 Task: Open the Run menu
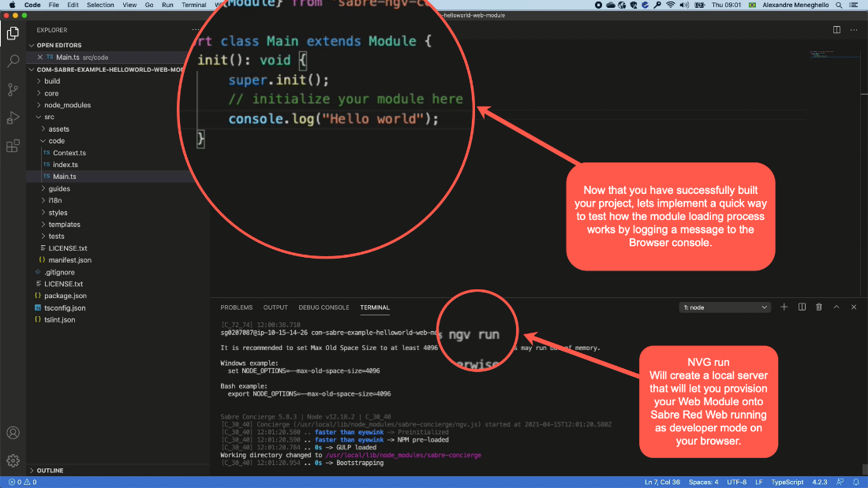pyautogui.click(x=167, y=5)
